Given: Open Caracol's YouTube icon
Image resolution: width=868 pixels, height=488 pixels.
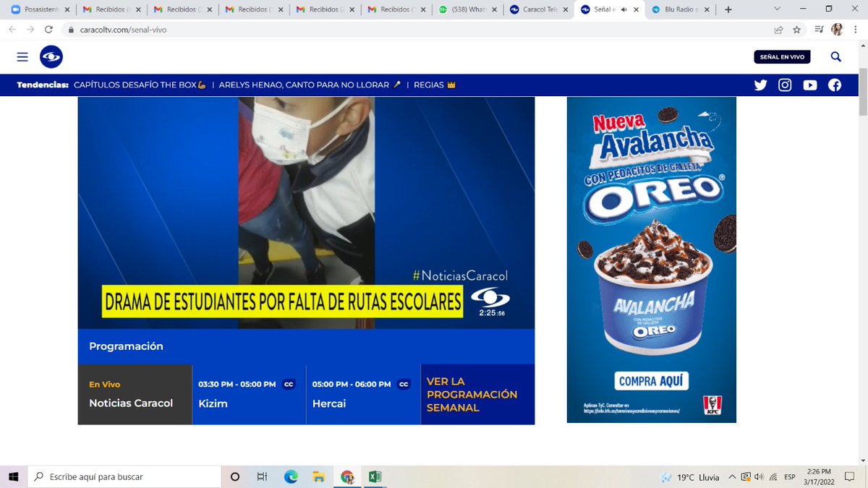Looking at the screenshot, I should click(810, 85).
